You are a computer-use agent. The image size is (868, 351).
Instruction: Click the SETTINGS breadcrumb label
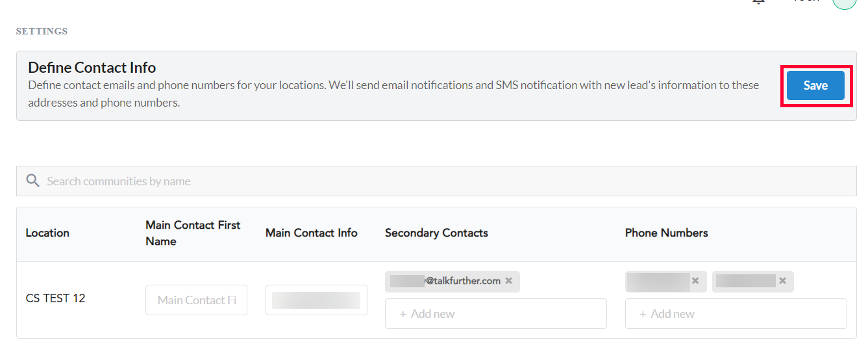point(42,31)
